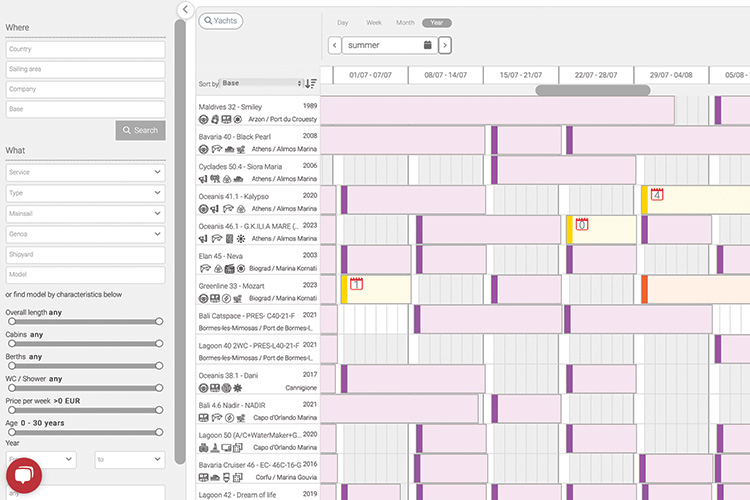Go to previous period arrow
Screen dimensions: 750x500
coord(334,45)
